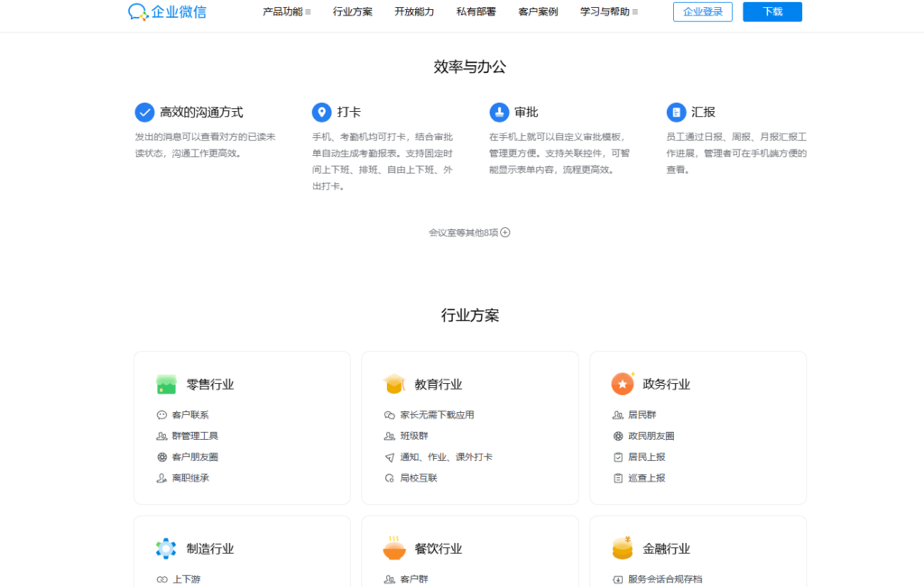This screenshot has height=587, width=924.
Task: Click the 企业微信 logo
Action: (x=167, y=13)
